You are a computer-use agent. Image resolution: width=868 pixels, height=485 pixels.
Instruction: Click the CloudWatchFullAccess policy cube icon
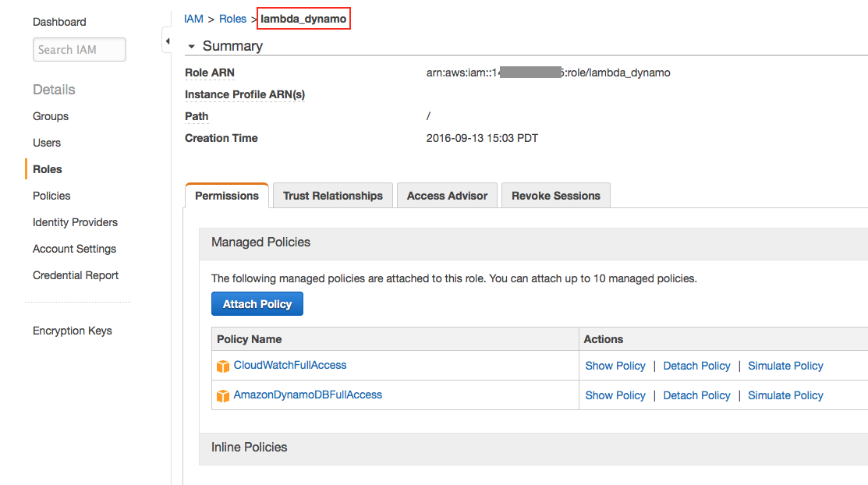223,366
